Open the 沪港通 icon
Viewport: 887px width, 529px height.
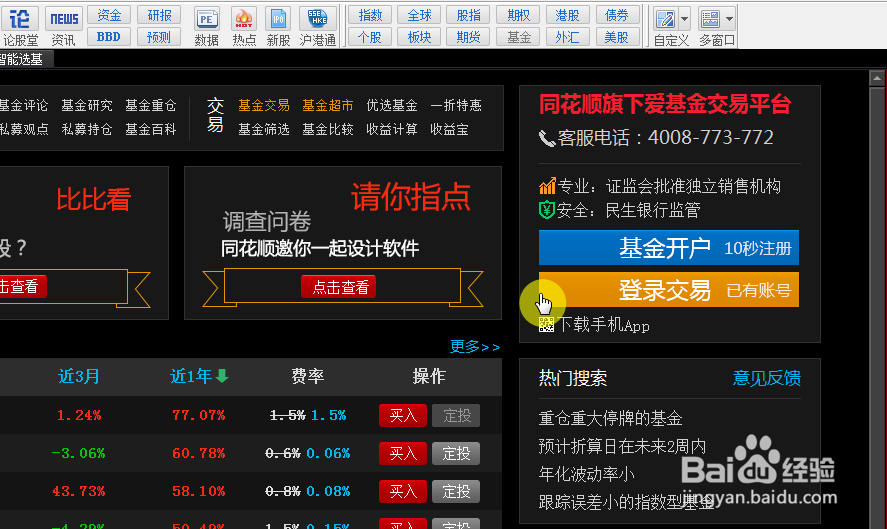coord(317,25)
